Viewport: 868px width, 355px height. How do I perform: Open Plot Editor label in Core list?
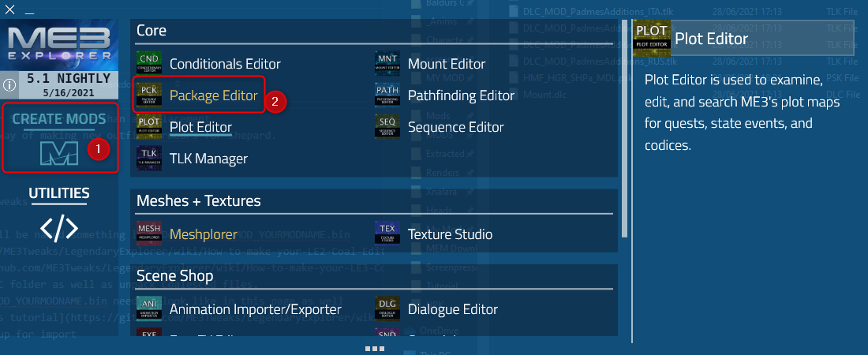(201, 127)
